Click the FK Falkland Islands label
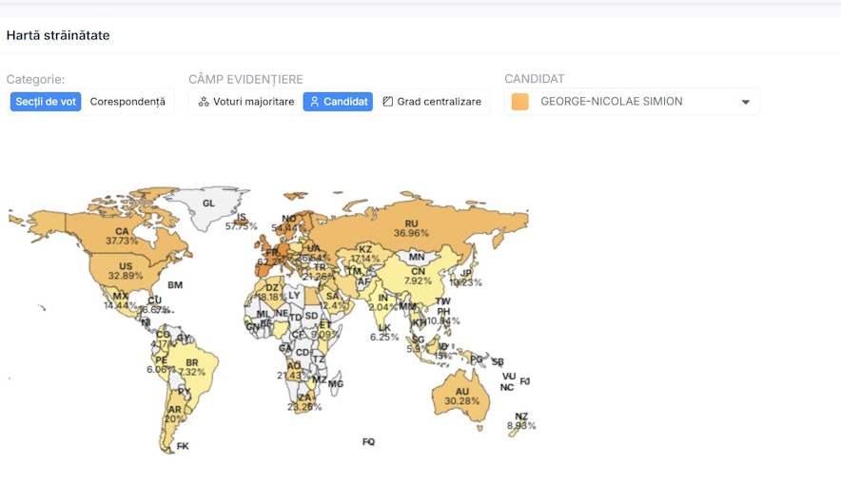Image resolution: width=841 pixels, height=504 pixels. click(183, 446)
